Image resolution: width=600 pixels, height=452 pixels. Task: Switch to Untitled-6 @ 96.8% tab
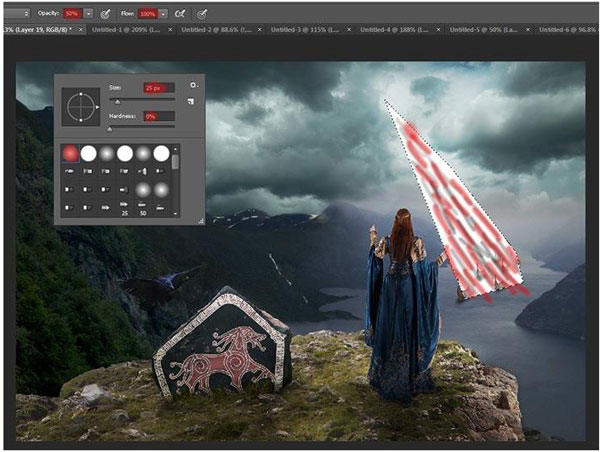pyautogui.click(x=567, y=29)
